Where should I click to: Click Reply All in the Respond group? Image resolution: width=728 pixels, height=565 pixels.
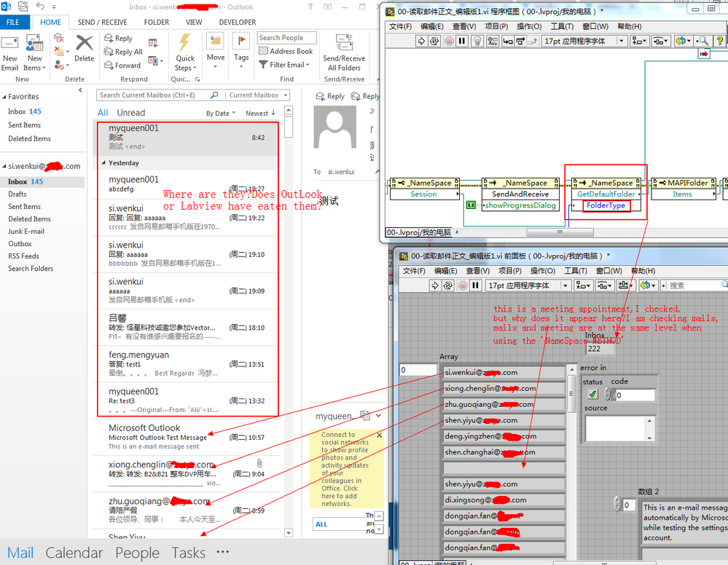click(123, 52)
